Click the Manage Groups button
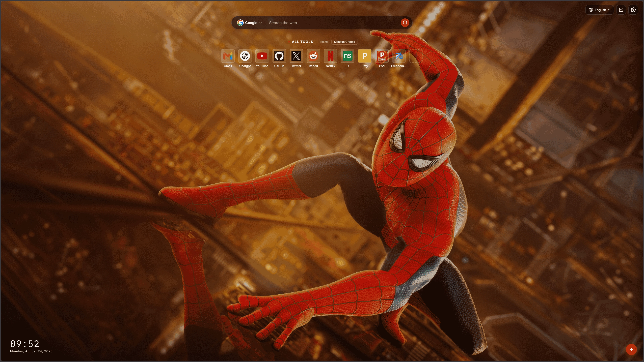 (x=344, y=42)
